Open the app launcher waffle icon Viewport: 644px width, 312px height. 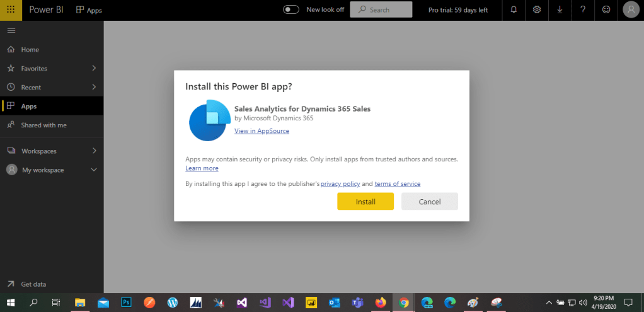[x=11, y=10]
